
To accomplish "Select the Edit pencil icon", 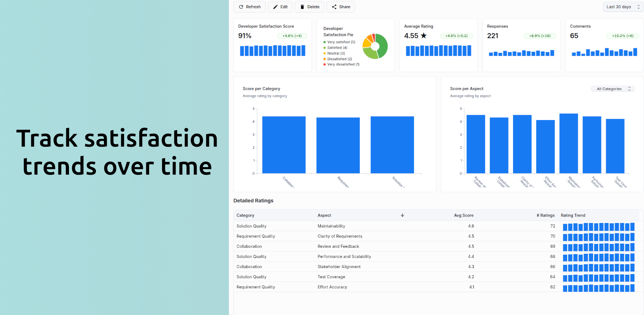I will pyautogui.click(x=275, y=7).
